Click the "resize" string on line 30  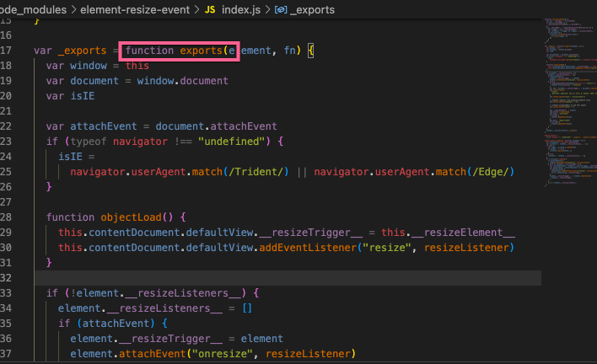(387, 248)
